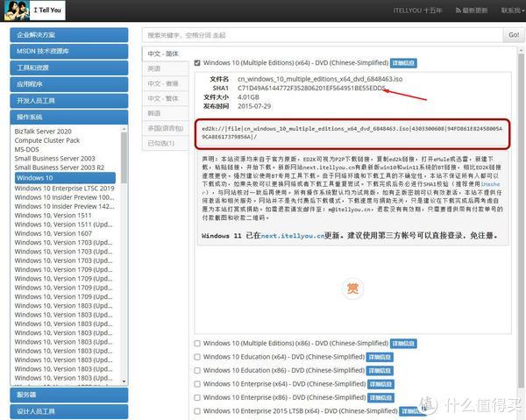Click 详细信息 badge for Windows 10 x64 DVD

point(404,63)
